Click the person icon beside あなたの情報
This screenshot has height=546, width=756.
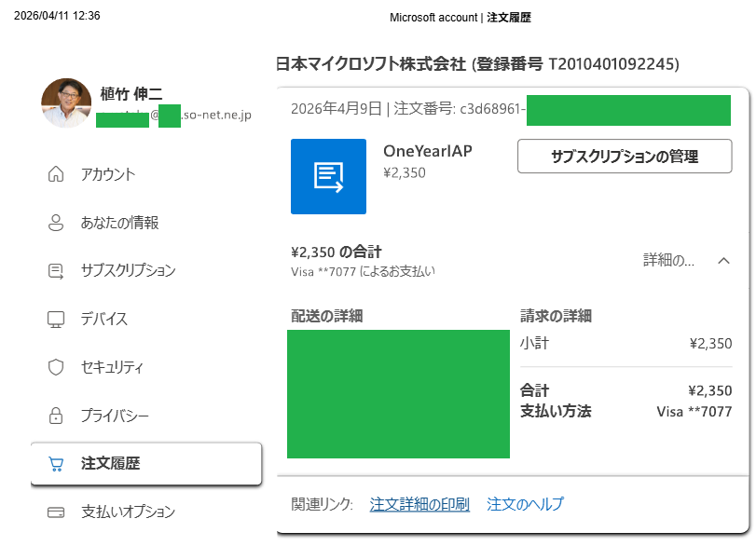click(56, 223)
